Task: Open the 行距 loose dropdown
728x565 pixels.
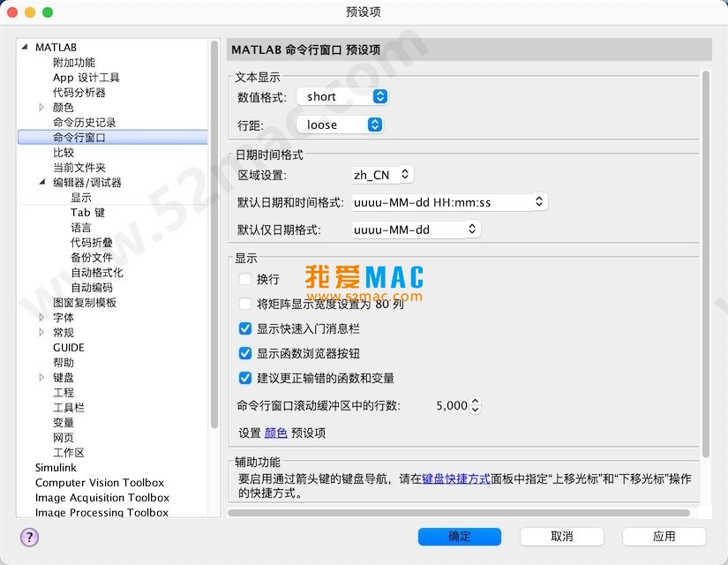Action: point(340,124)
